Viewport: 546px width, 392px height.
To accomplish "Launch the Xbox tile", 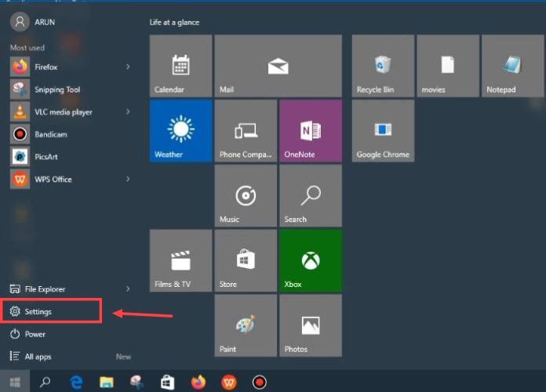I will pos(311,260).
